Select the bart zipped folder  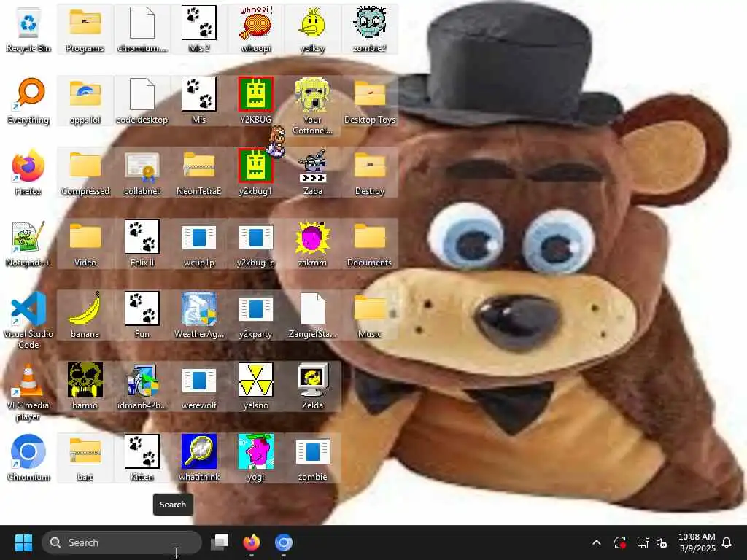(x=85, y=457)
